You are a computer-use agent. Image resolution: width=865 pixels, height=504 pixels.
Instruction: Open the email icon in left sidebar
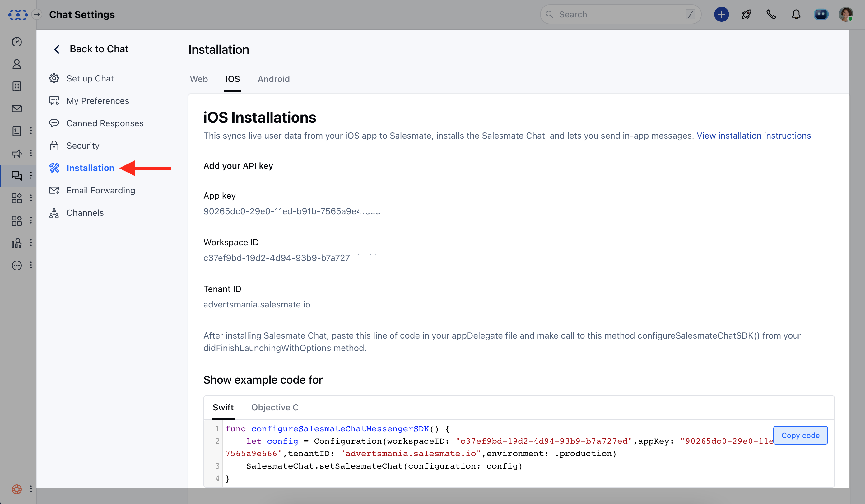click(x=16, y=109)
